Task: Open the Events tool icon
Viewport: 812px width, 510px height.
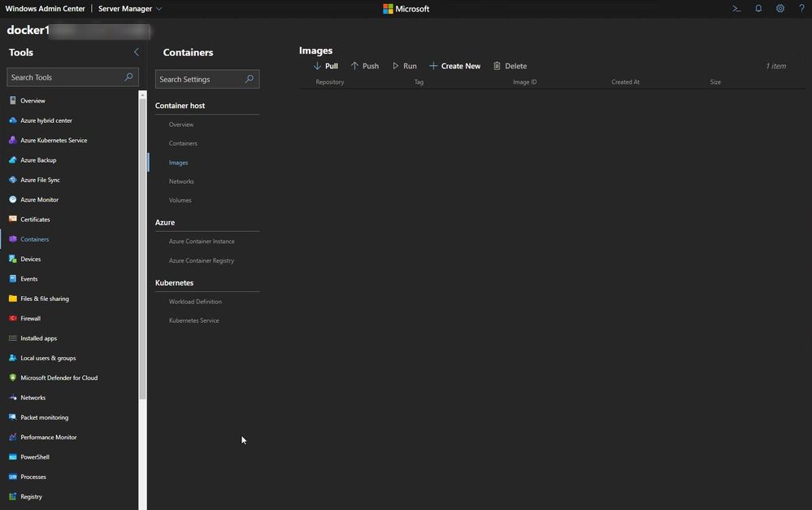Action: (13, 278)
